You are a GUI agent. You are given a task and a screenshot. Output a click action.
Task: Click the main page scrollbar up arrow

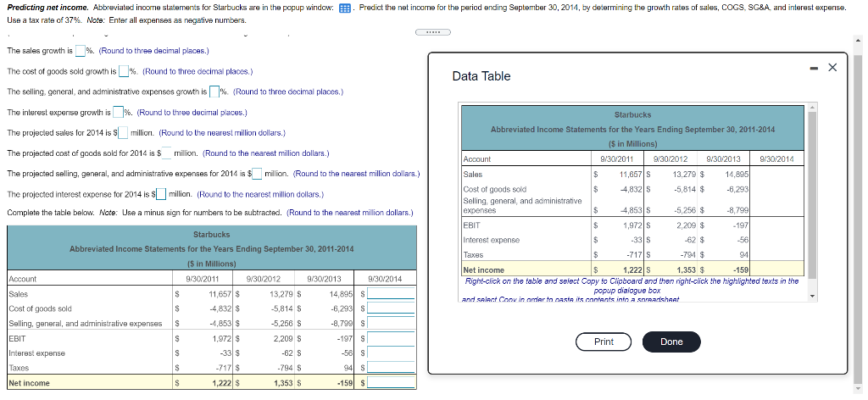(858, 41)
